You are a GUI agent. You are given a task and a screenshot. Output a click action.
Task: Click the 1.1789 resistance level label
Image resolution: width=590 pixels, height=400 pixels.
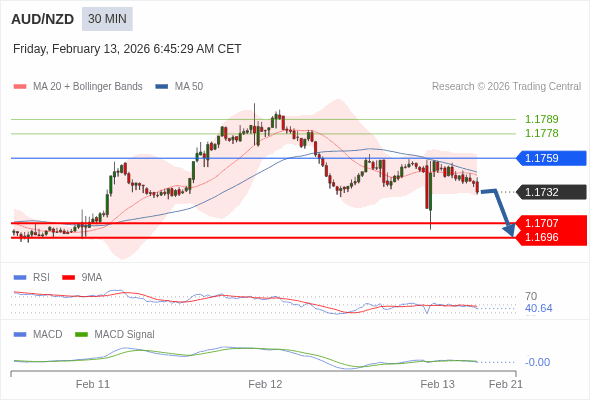pos(541,119)
